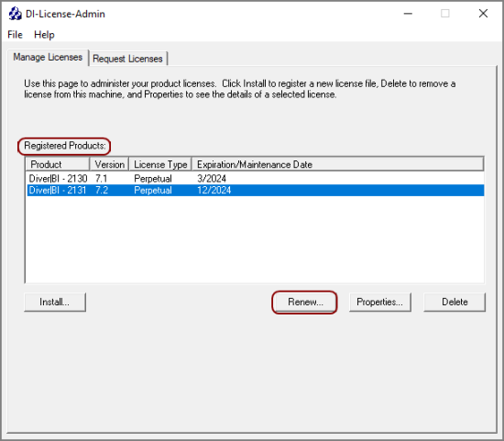Viewport: 504px width, 441px height.
Task: Click the Install... button
Action: (x=55, y=302)
